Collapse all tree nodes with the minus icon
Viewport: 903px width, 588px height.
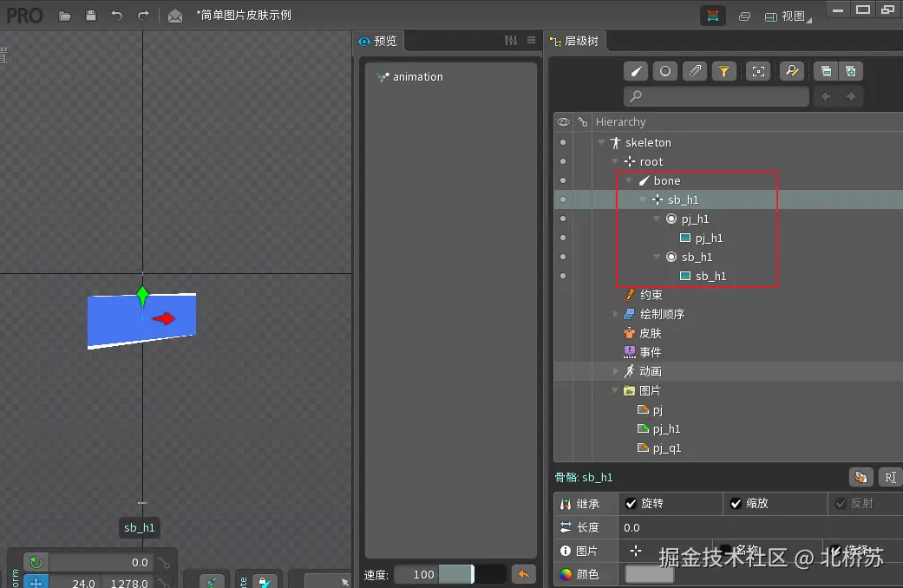pyautogui.click(x=826, y=71)
